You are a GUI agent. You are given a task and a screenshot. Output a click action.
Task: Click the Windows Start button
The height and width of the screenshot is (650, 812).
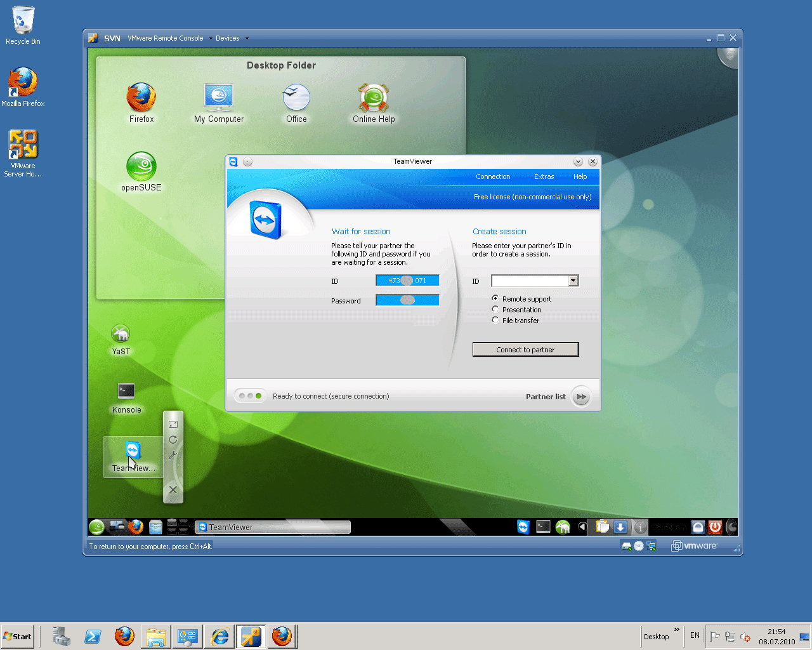tap(17, 636)
